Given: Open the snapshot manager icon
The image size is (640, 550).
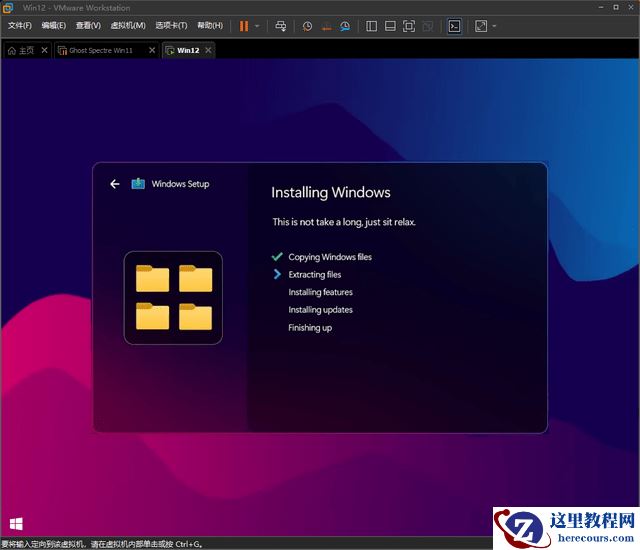Looking at the screenshot, I should [x=345, y=27].
